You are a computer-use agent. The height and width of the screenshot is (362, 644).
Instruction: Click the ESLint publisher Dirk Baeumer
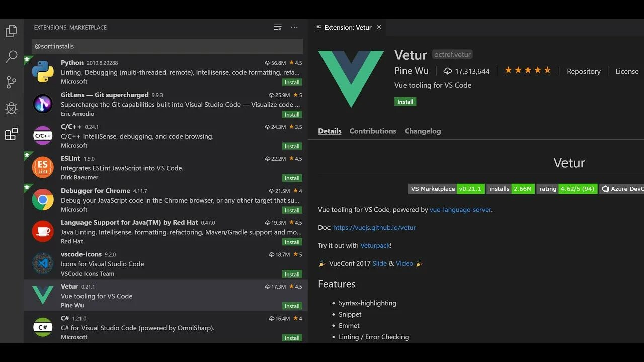[x=79, y=177]
